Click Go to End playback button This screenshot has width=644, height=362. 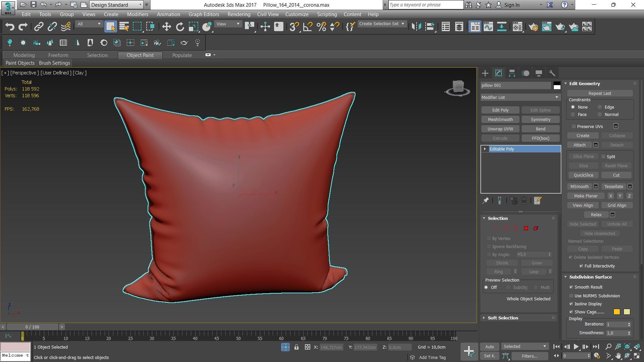click(x=596, y=347)
